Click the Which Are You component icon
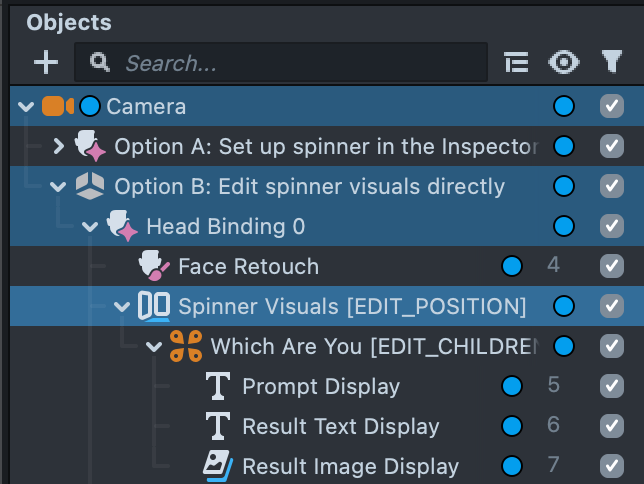This screenshot has height=484, width=644. tap(186, 346)
